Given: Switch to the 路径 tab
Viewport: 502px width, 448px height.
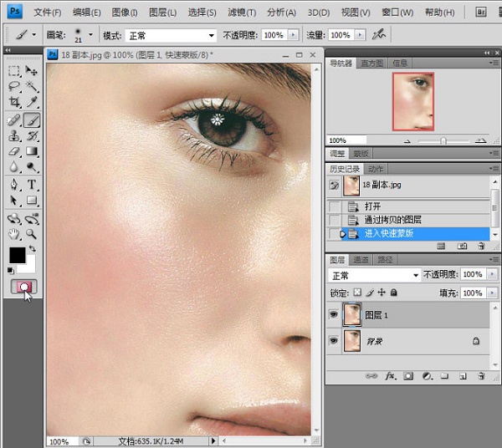Looking at the screenshot, I should 385,260.
